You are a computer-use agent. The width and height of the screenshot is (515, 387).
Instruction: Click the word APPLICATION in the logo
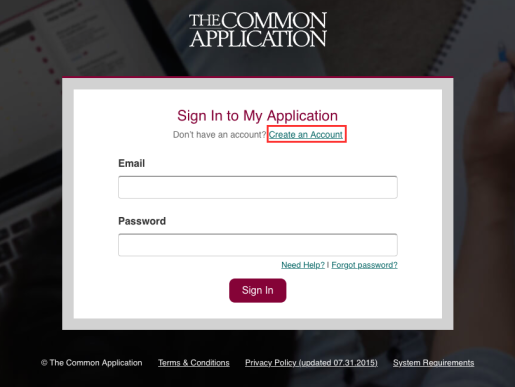pyautogui.click(x=258, y=39)
